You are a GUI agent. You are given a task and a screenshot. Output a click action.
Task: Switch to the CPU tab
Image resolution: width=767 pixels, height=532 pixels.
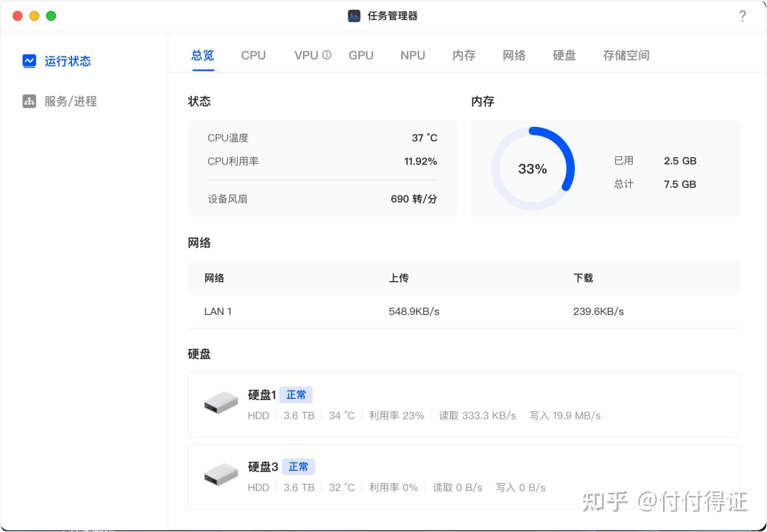click(x=253, y=55)
